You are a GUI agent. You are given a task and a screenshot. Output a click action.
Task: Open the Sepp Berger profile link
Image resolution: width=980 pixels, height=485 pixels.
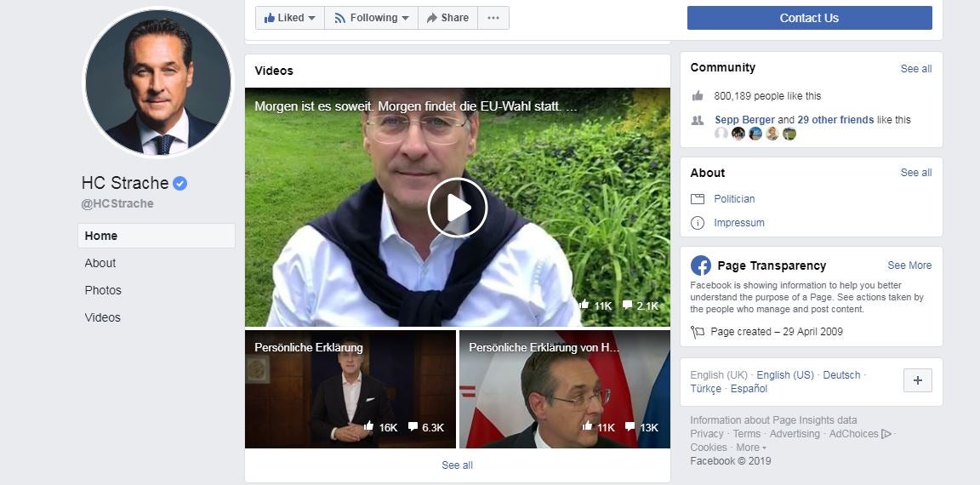(x=744, y=120)
